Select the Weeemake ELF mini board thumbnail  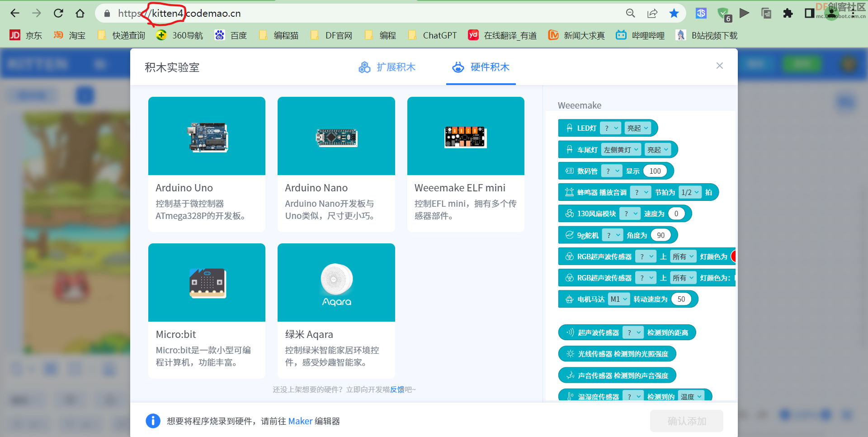[466, 136]
